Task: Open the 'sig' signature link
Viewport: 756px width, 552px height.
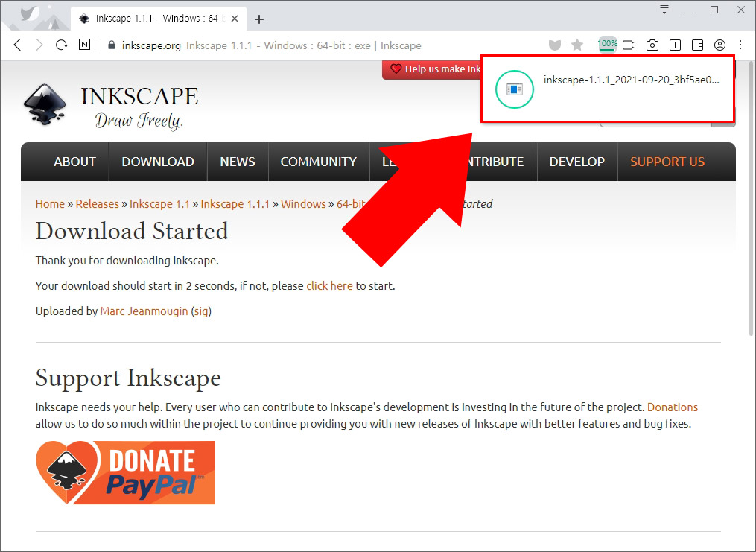Action: pyautogui.click(x=201, y=311)
